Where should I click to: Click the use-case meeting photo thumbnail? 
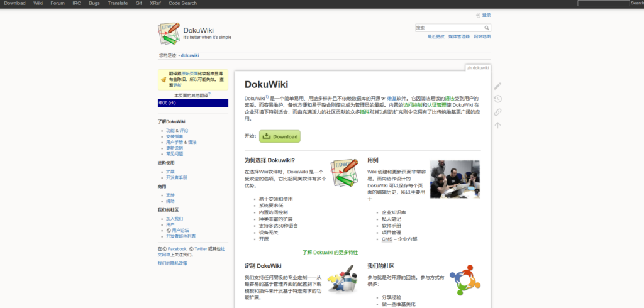click(x=455, y=179)
